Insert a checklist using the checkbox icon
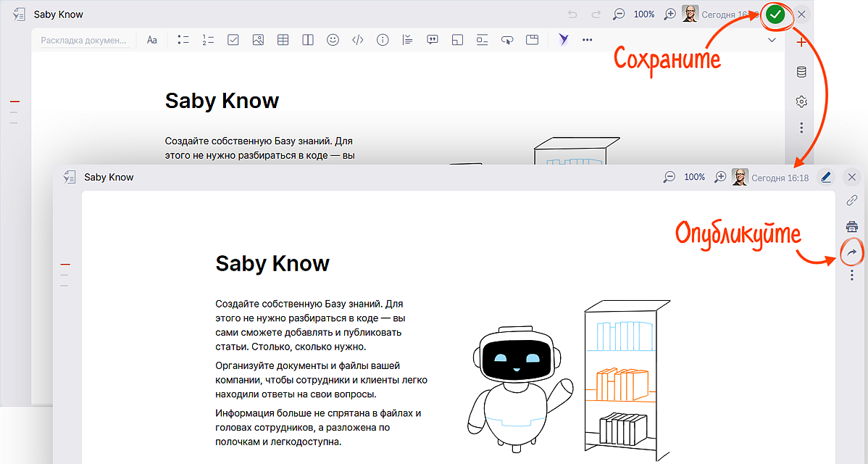Viewport: 868px width, 464px height. tap(233, 40)
